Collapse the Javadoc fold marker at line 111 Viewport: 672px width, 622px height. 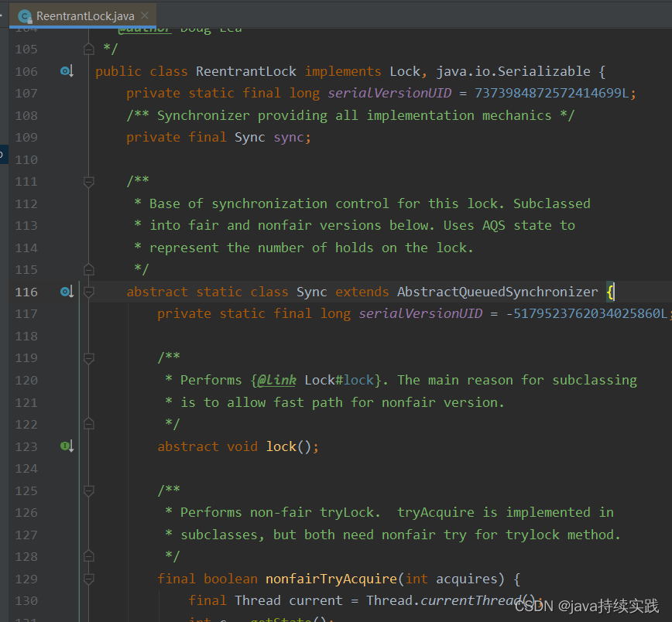(89, 182)
